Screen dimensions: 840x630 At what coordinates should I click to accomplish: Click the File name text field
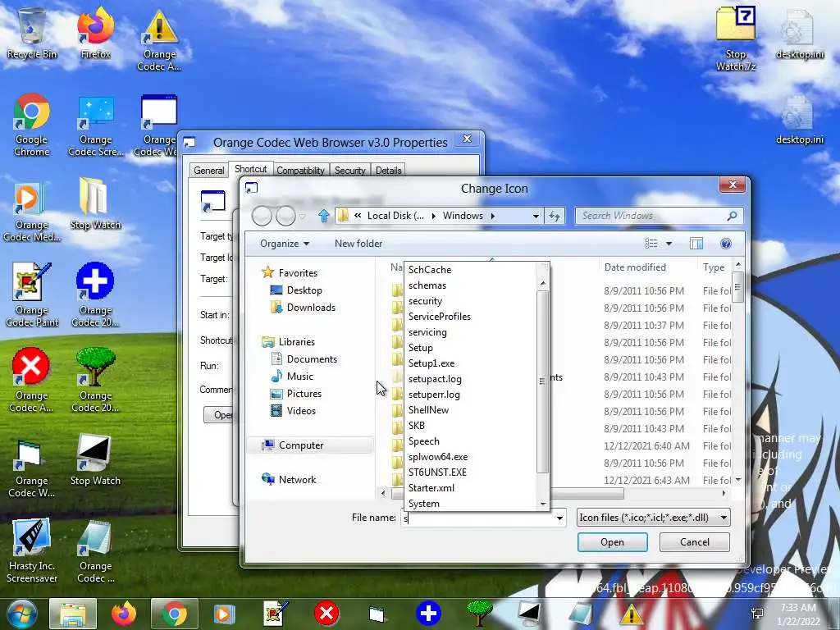click(x=478, y=518)
